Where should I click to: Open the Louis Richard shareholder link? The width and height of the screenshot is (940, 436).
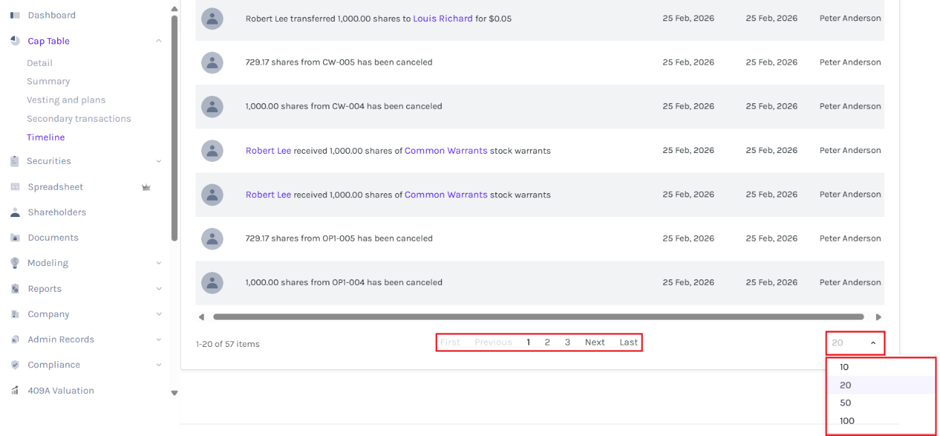pyautogui.click(x=442, y=19)
